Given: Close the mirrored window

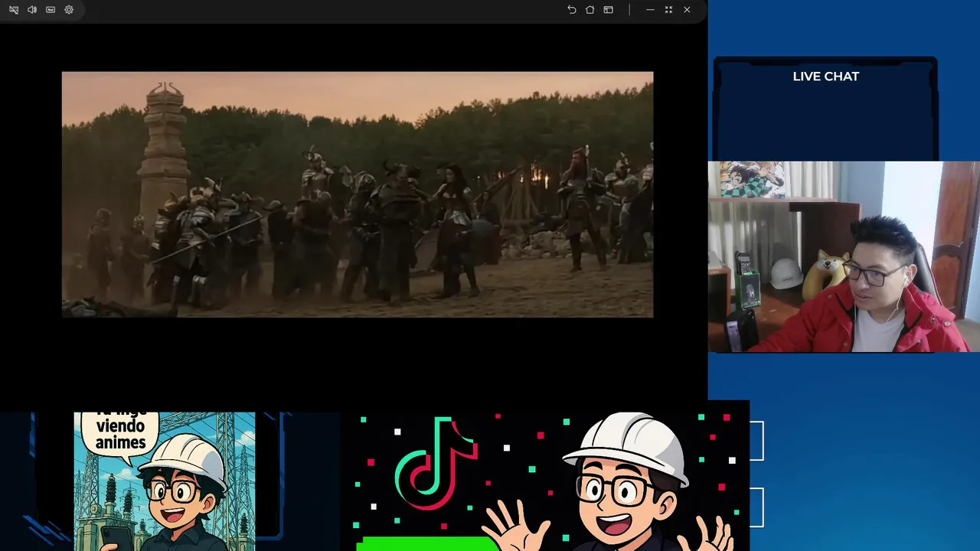Looking at the screenshot, I should pos(687,10).
